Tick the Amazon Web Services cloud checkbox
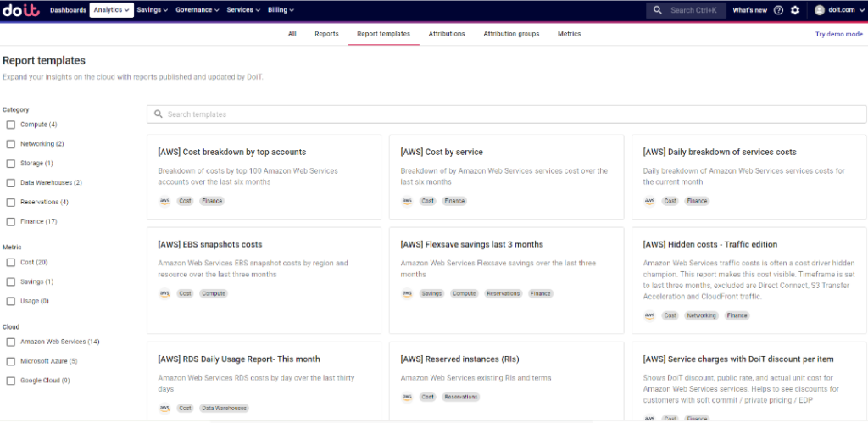Image resolution: width=868 pixels, height=423 pixels. (11, 342)
